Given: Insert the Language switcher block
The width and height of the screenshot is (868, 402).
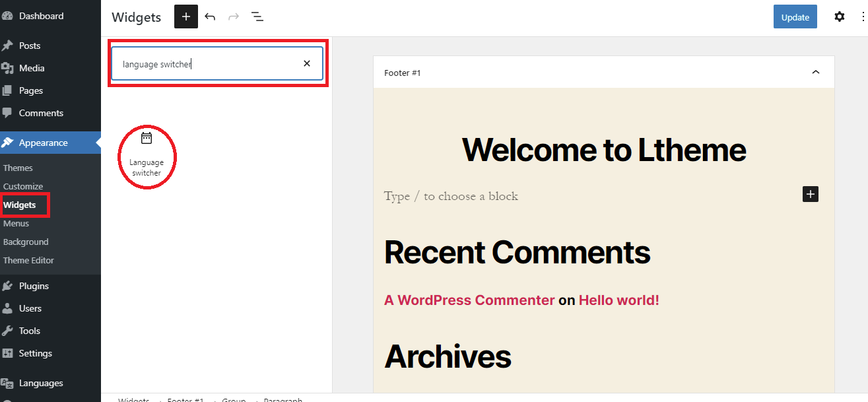Looking at the screenshot, I should click(x=147, y=155).
